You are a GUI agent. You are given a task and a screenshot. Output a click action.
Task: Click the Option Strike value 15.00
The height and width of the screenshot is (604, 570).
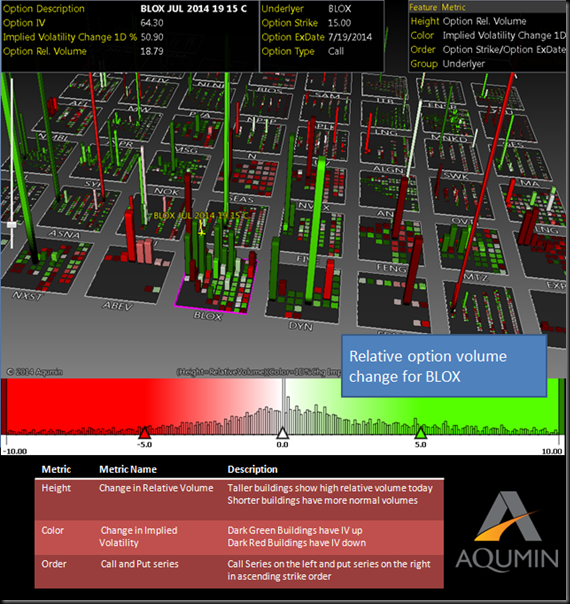[339, 23]
